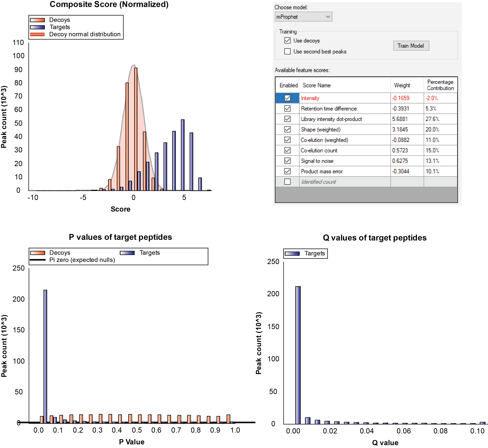The height and width of the screenshot is (448, 488).
Task: Open the Choose model dropdown
Action: tap(303, 17)
